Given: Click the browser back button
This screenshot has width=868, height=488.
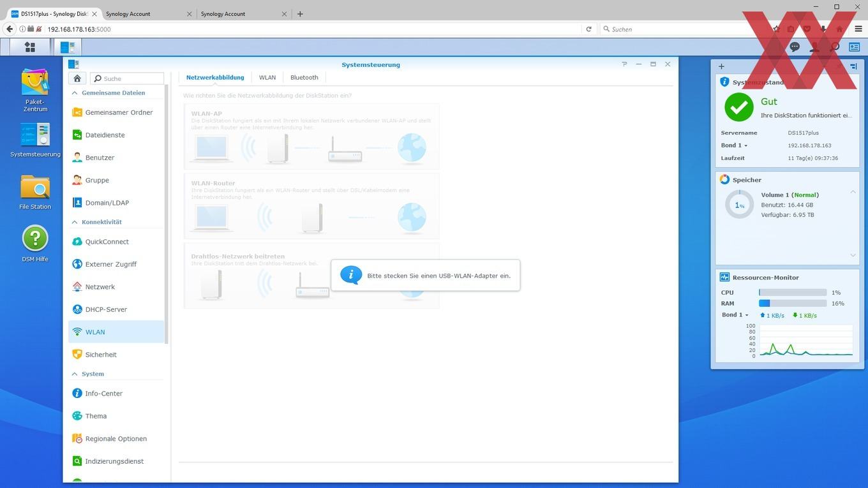Looking at the screenshot, I should [x=10, y=29].
